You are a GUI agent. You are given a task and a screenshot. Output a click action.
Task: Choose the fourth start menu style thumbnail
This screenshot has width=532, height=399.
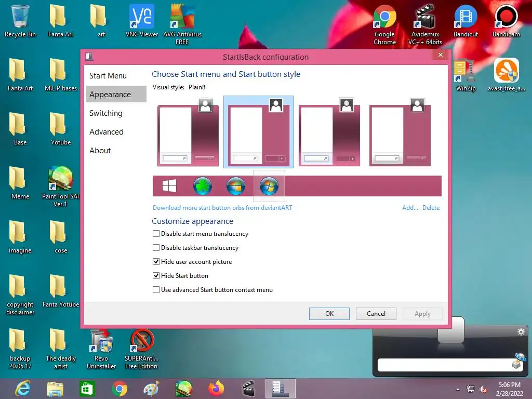point(400,131)
